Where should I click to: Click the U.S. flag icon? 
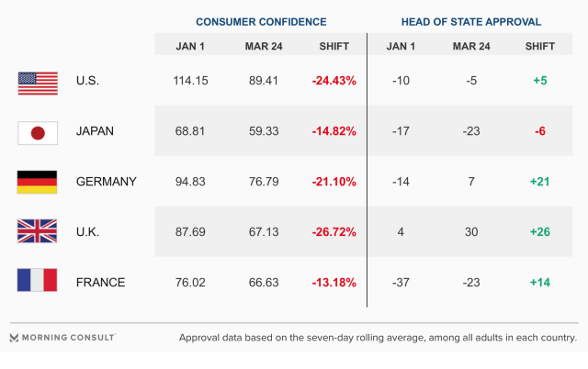pos(38,81)
